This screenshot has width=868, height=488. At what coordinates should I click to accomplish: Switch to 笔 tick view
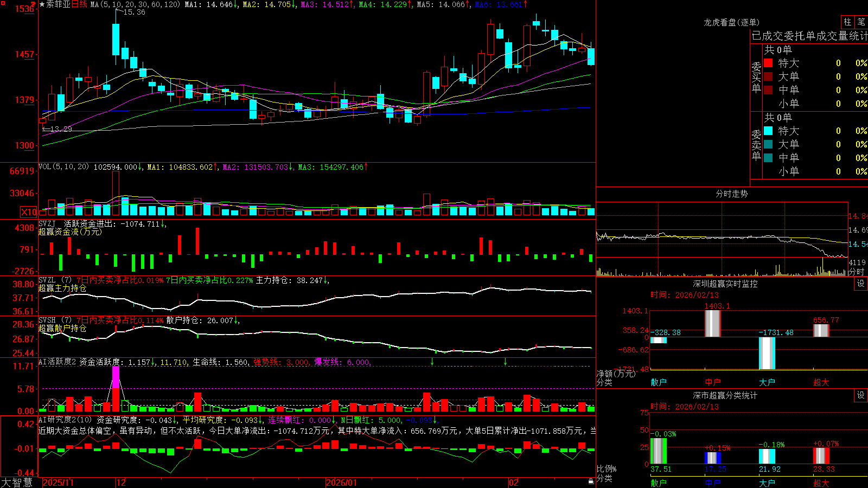tap(861, 22)
